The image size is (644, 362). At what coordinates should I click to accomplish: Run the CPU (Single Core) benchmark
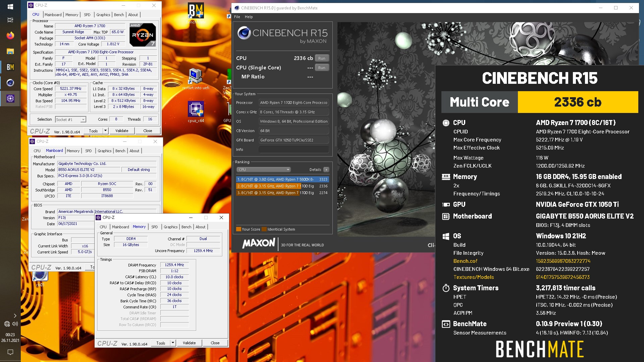coord(322,68)
